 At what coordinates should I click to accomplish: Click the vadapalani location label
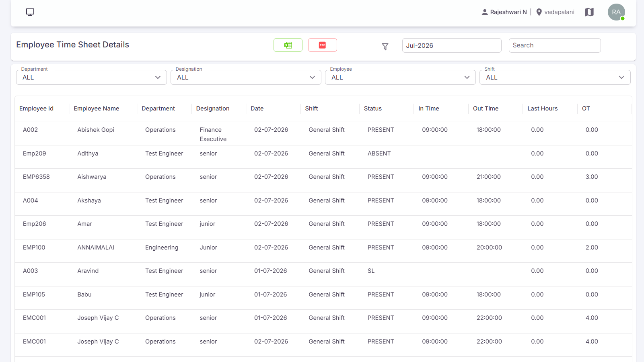click(559, 12)
